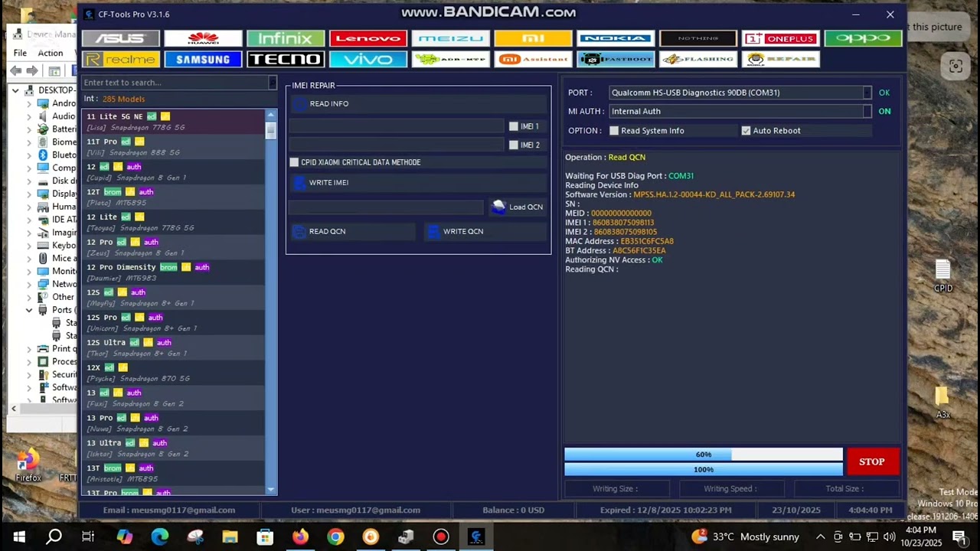
Task: Select the 12S Ultra model row
Action: [173, 347]
